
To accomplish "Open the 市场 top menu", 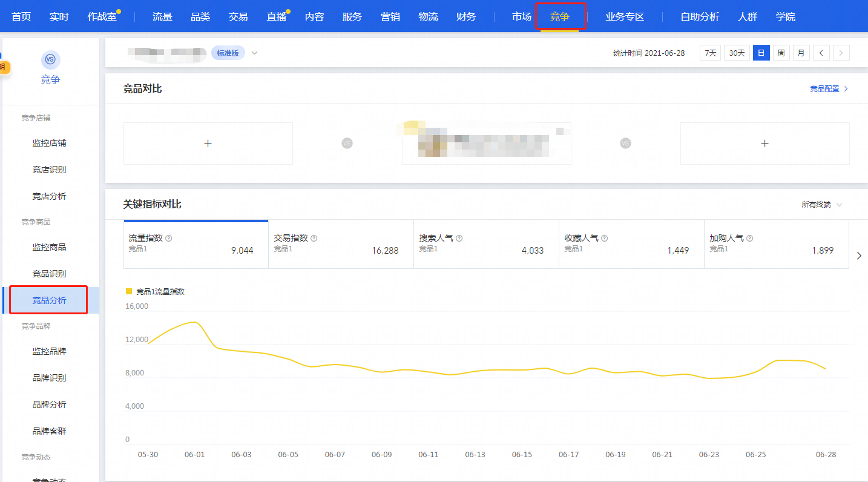I will tap(521, 17).
